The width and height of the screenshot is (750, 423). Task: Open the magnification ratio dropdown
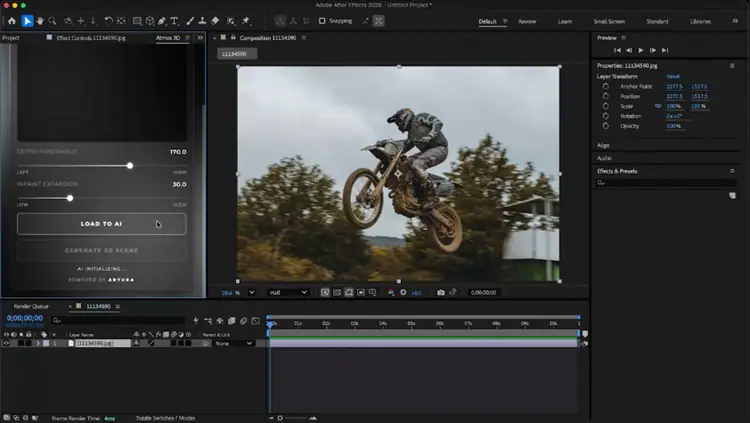pos(252,292)
